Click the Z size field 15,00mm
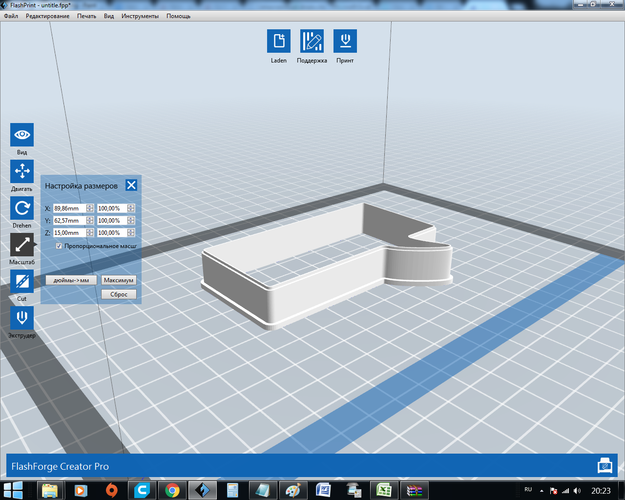 [70, 232]
